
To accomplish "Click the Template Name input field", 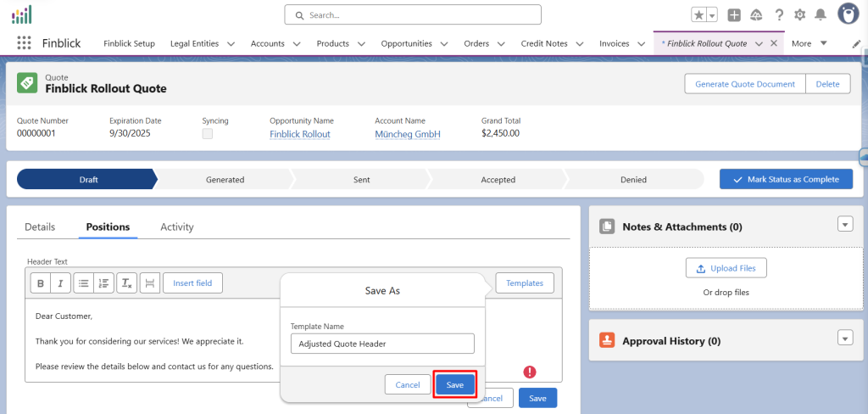I will point(381,344).
